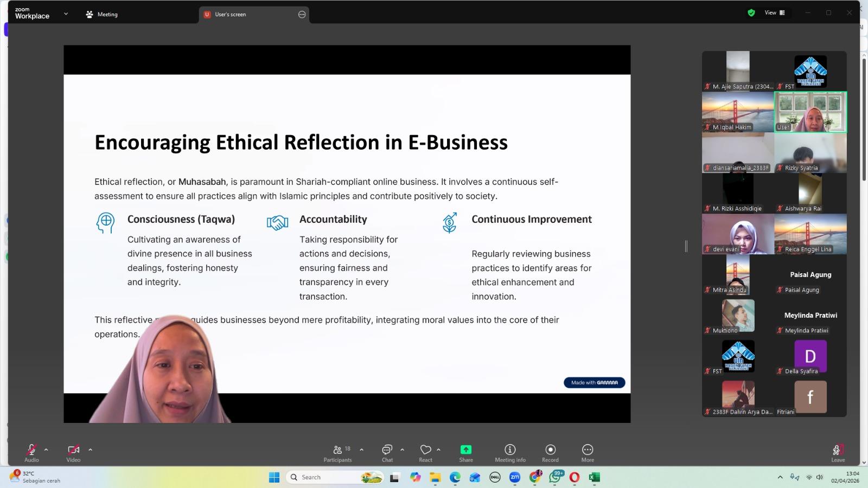Expand video settings arrow beside Video
The image size is (868, 488).
tap(90, 450)
